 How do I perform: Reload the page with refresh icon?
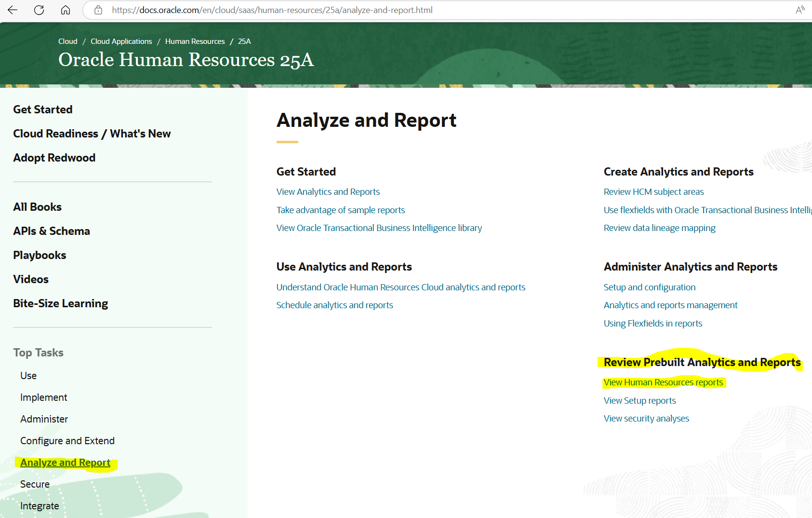39,10
